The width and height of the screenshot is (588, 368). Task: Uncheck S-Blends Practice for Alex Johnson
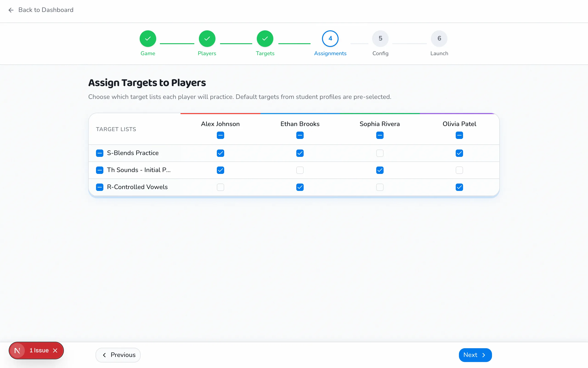(220, 153)
